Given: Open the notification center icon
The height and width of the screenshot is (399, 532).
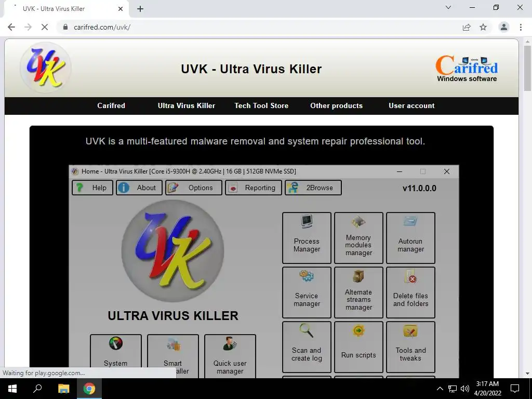Looking at the screenshot, I should pyautogui.click(x=515, y=389).
